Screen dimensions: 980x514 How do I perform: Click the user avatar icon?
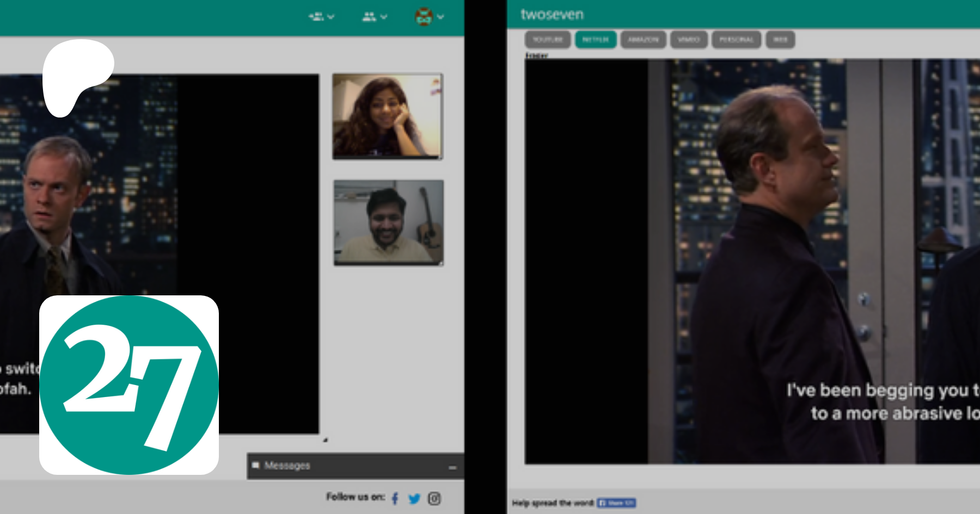[x=424, y=17]
